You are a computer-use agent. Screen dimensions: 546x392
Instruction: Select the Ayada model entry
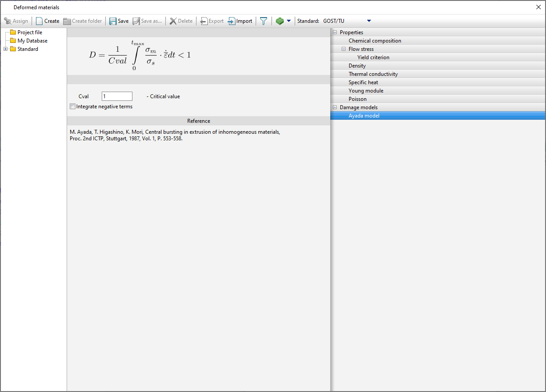[364, 116]
